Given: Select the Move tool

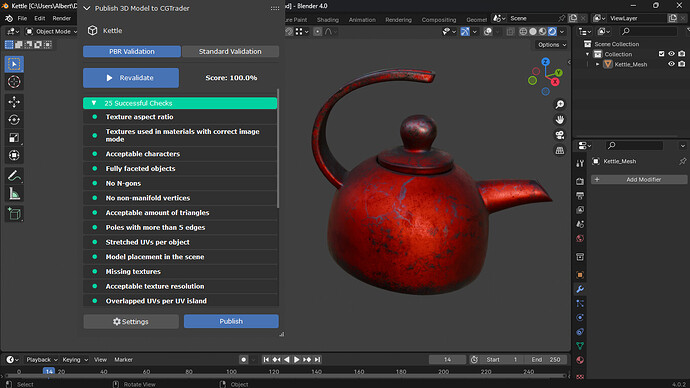Looking at the screenshot, I should coord(14,102).
